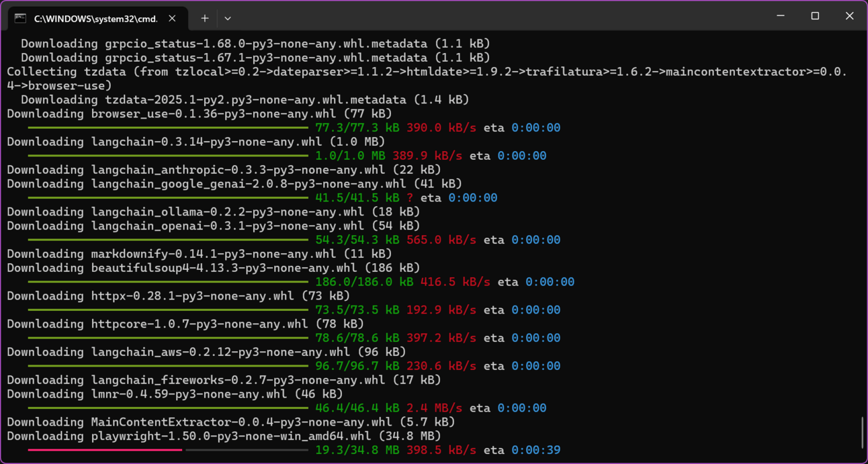Click the '96.7/96.7 kB' size text
The height and width of the screenshot is (464, 868).
[357, 366]
